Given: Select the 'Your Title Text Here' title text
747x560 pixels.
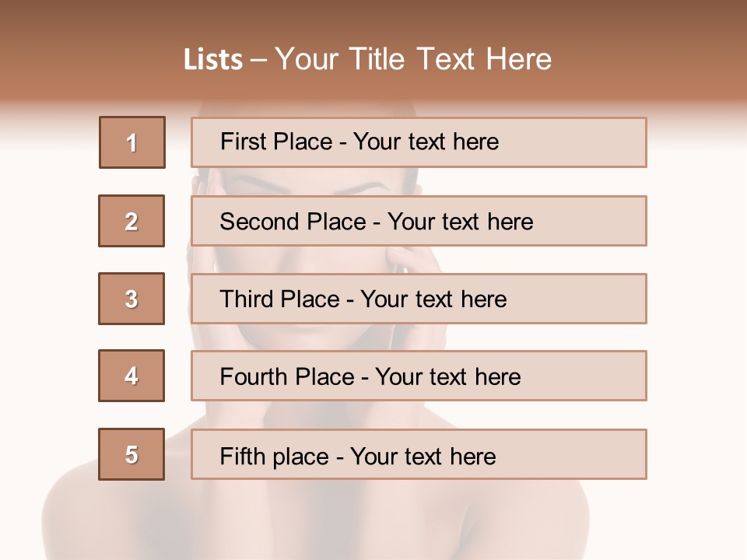Looking at the screenshot, I should pos(413,60).
